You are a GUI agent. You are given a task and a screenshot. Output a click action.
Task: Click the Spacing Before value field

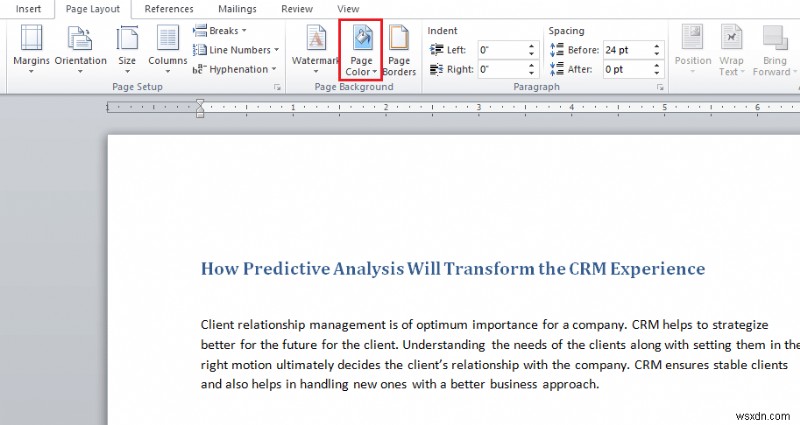628,50
